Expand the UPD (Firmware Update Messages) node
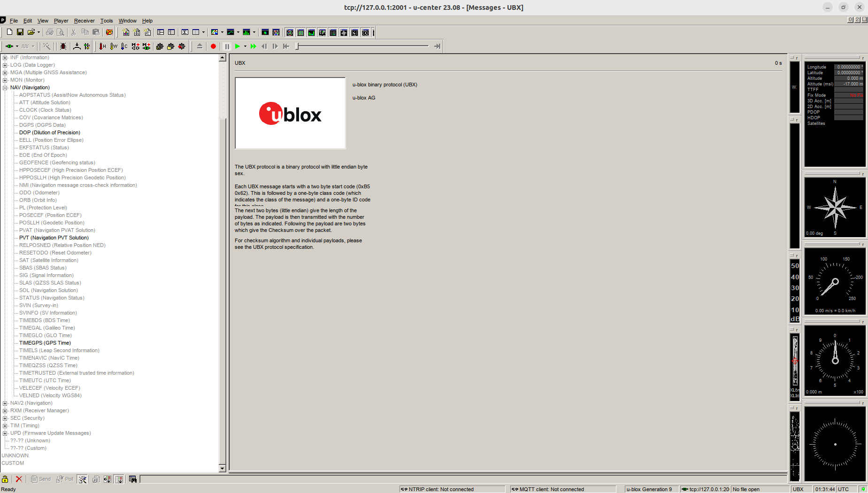The height and width of the screenshot is (493, 868). (x=5, y=433)
